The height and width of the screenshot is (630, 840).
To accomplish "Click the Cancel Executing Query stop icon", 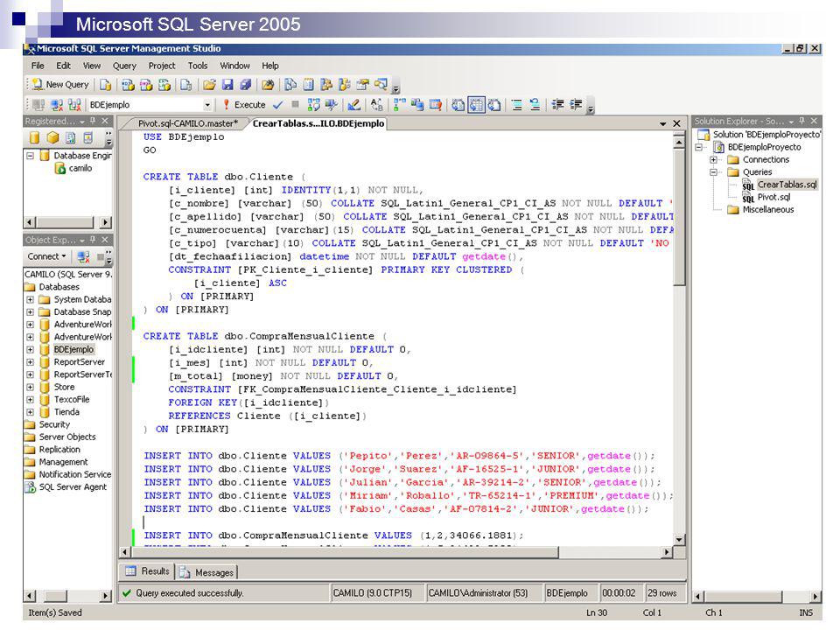I will tap(295, 104).
